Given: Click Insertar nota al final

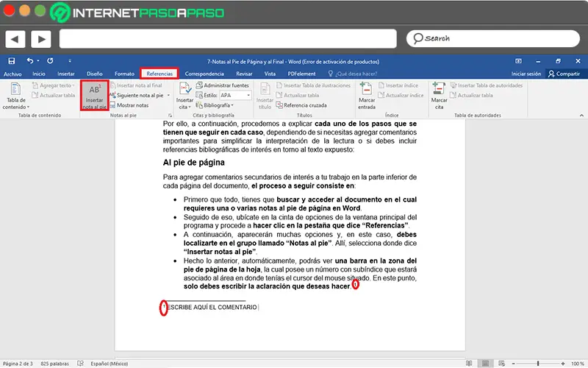Looking at the screenshot, I should pos(136,85).
